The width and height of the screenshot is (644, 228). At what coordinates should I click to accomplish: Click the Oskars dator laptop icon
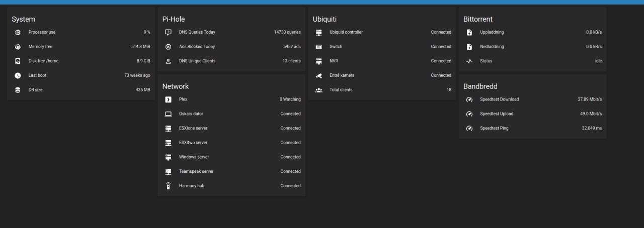(168, 114)
